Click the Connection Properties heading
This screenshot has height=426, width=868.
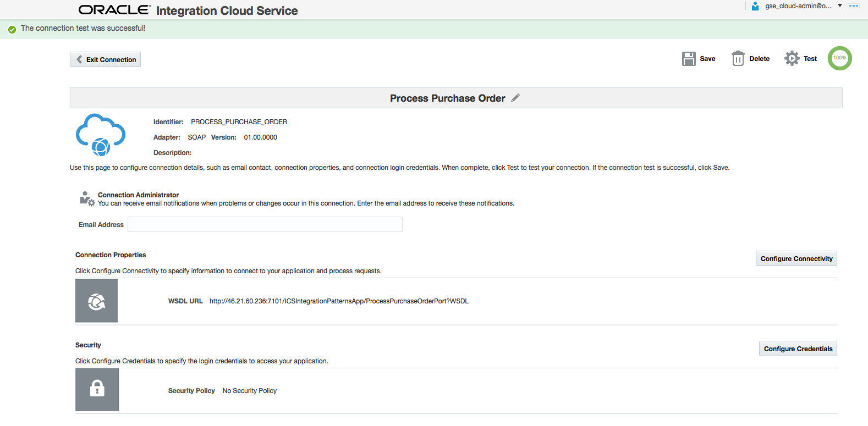click(111, 255)
